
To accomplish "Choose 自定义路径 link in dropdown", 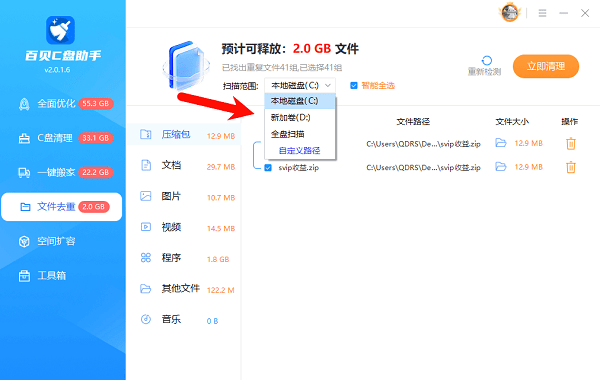I will 299,150.
